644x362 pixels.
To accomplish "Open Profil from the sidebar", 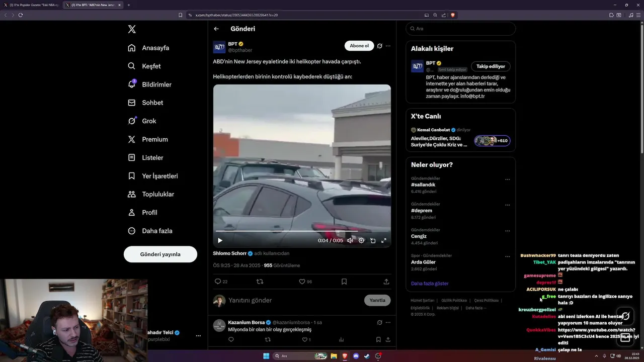I will click(142, 212).
